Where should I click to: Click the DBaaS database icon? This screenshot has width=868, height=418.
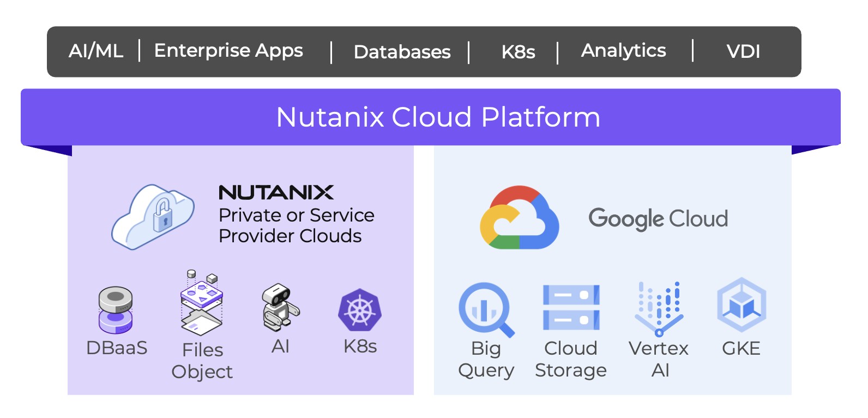pos(116,310)
